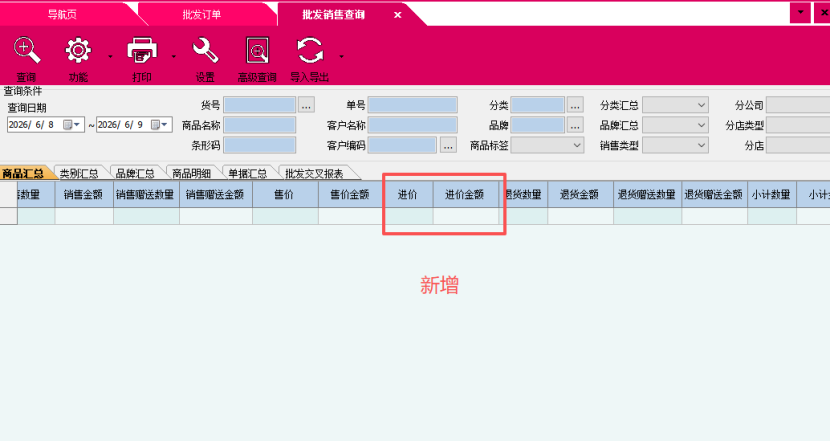The height and width of the screenshot is (441, 830).
Task: Click the 进价金额 column header
Action: pyautogui.click(x=466, y=194)
